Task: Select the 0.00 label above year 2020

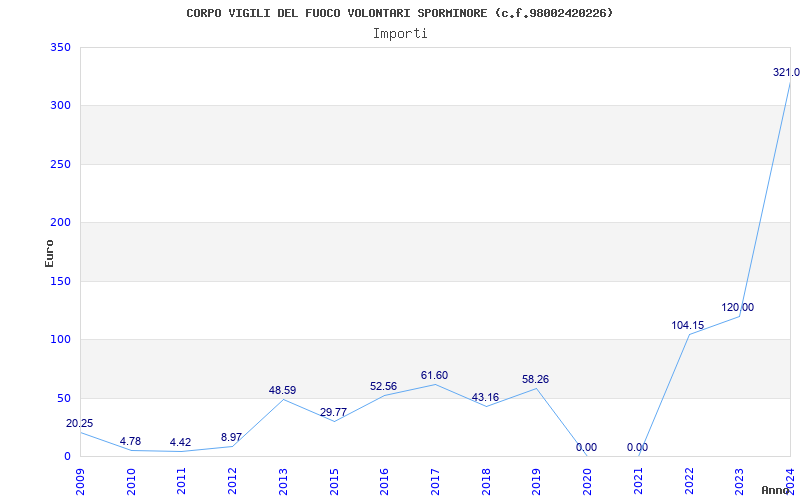Action: [x=586, y=447]
